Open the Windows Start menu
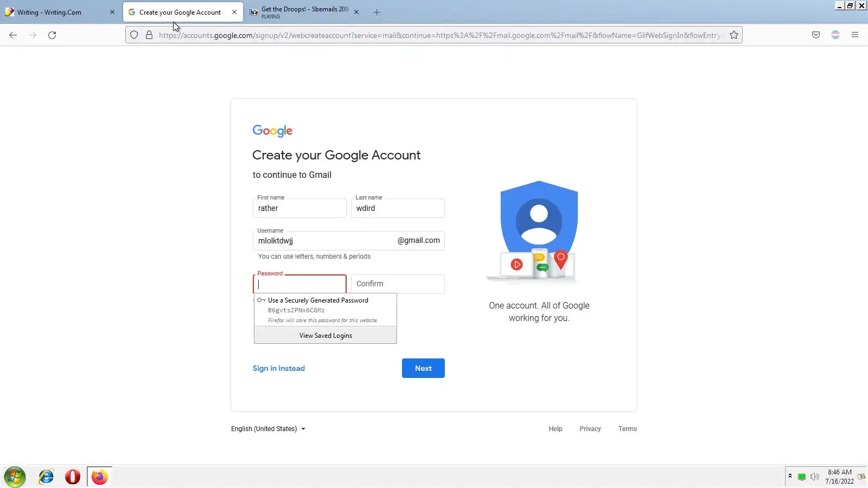 point(15,477)
